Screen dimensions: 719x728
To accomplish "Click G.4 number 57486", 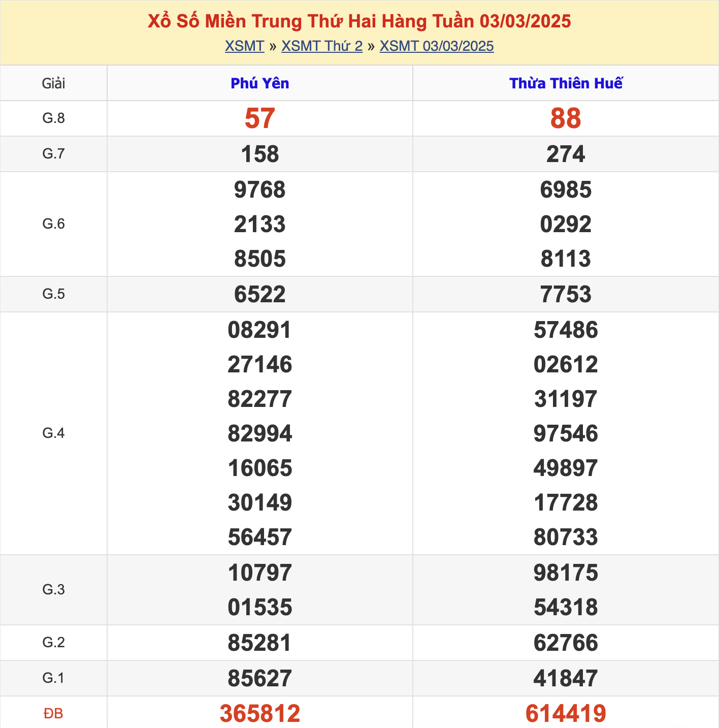I will (566, 330).
